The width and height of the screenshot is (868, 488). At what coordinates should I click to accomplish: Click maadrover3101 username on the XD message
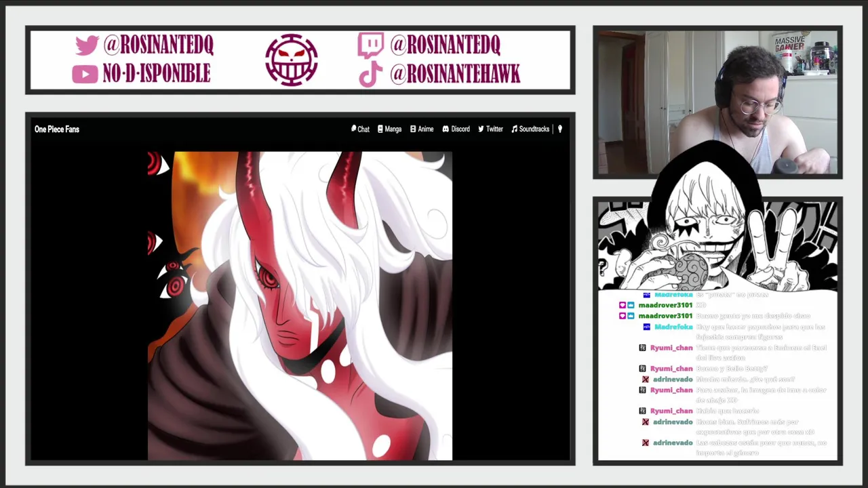[665, 305]
